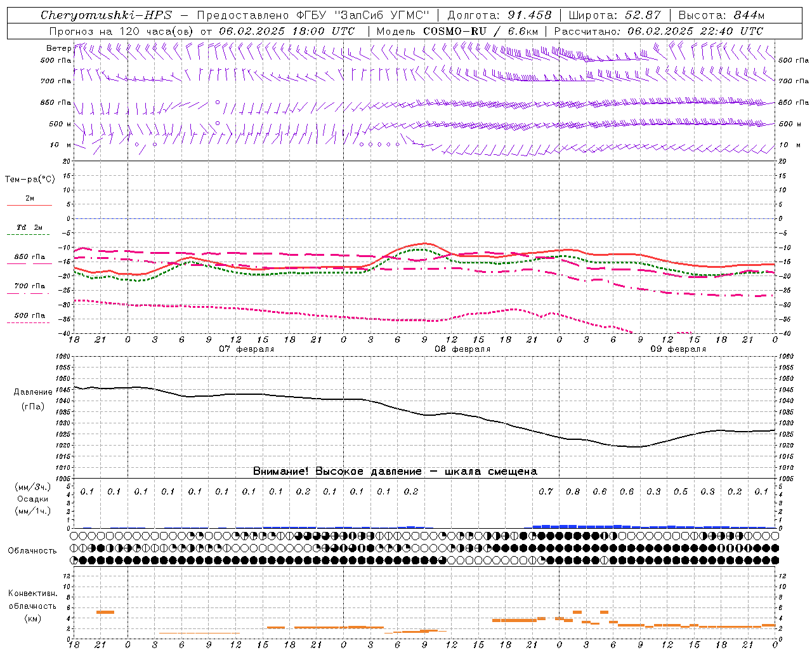The height and width of the screenshot is (650, 812).
Task: Select forecast start time 06.02.2025 18:00 UTC
Action: pyautogui.click(x=287, y=31)
